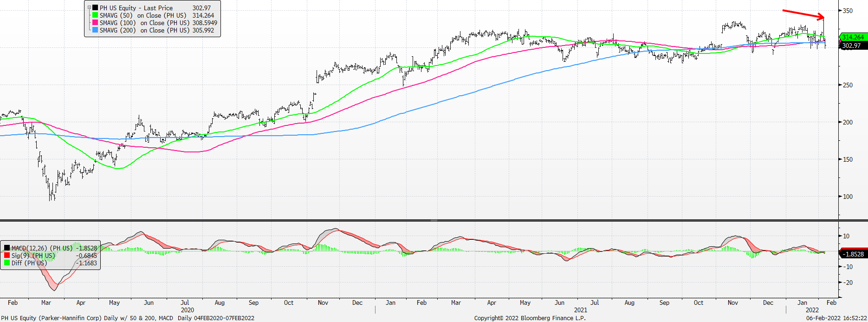This screenshot has height=322, width=868.
Task: Click the green 314.264 tag on price axis
Action: point(853,37)
